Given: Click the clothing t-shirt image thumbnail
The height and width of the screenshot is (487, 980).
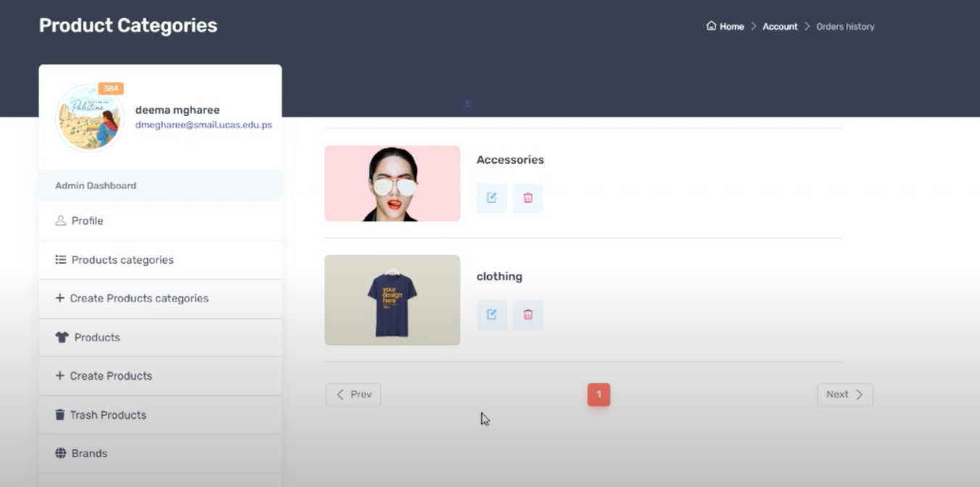Looking at the screenshot, I should (x=392, y=300).
